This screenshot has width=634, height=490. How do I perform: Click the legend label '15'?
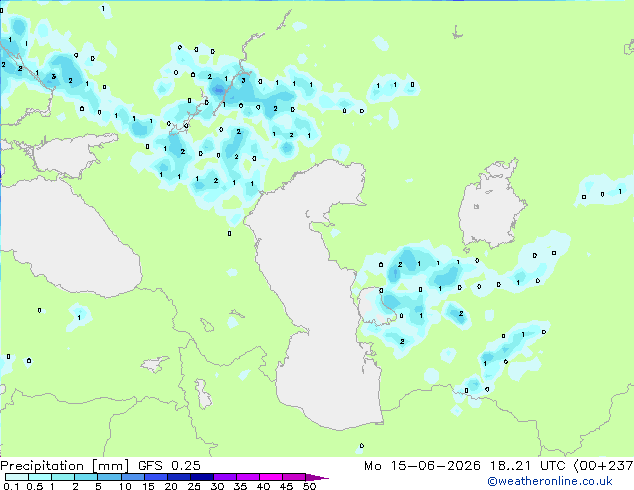pyautogui.click(x=148, y=486)
